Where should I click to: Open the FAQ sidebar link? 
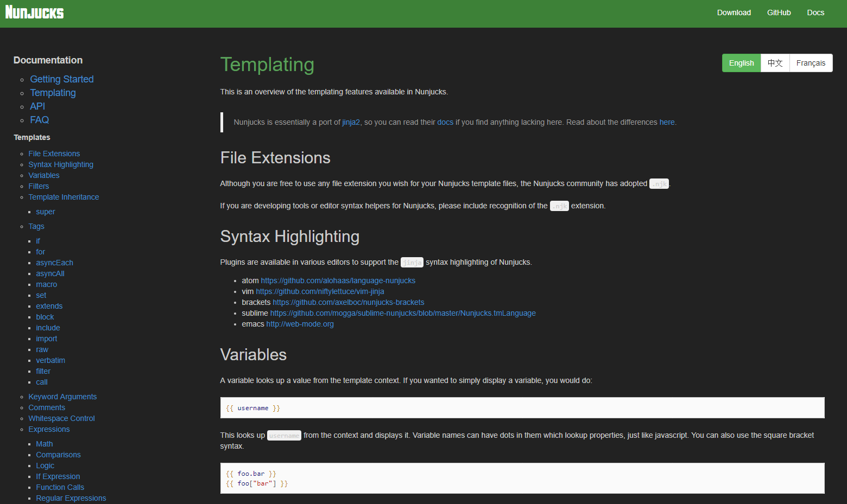tap(40, 120)
